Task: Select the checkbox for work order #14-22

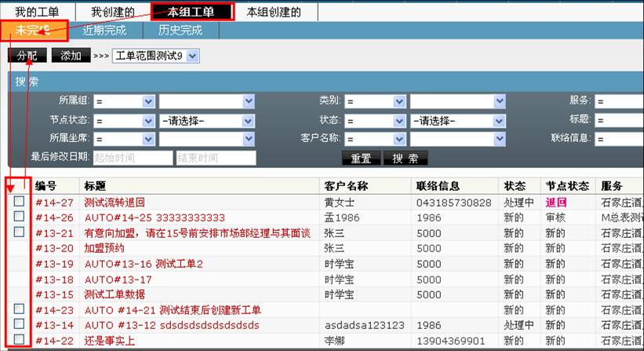Action: pos(19,340)
